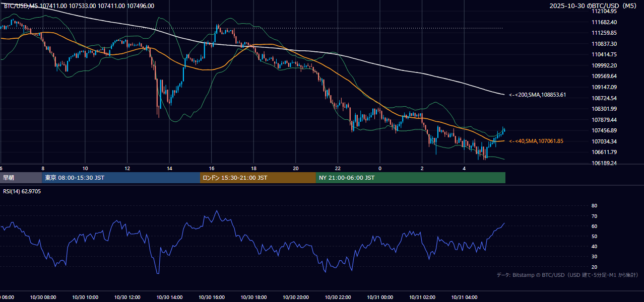The image size is (644, 302).
Task: Click the 107034.34 price axis label
Action: (x=604, y=141)
